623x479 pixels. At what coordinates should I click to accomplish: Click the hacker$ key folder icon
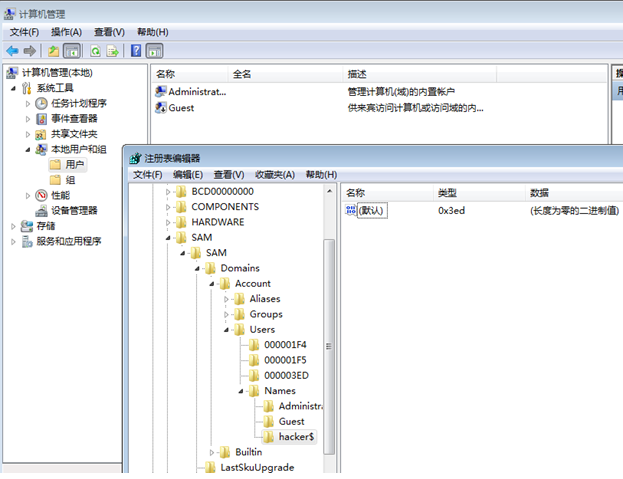(x=268, y=437)
